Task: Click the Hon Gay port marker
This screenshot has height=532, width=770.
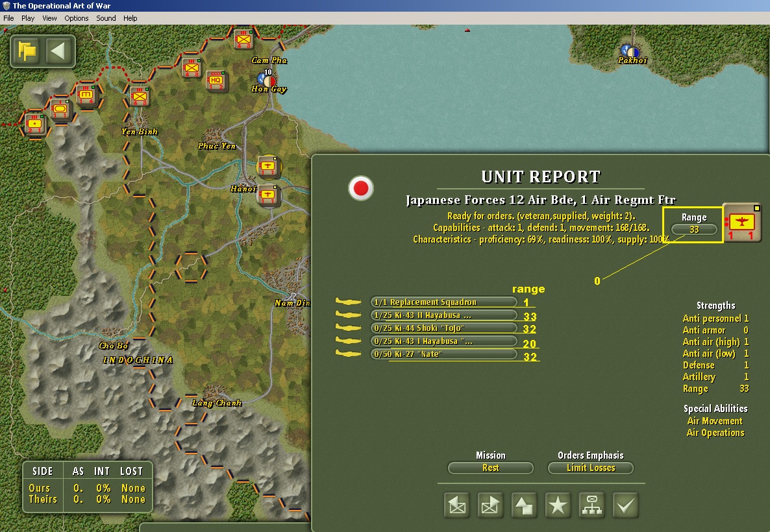Action: click(x=267, y=79)
